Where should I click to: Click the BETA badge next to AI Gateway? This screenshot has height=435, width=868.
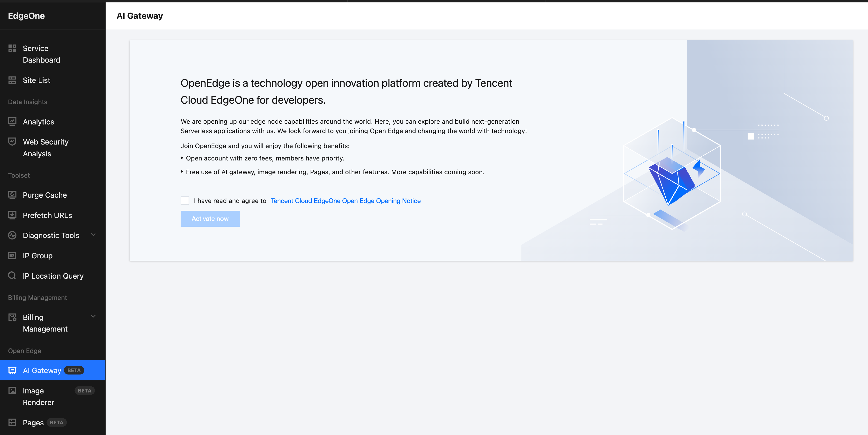coord(74,370)
